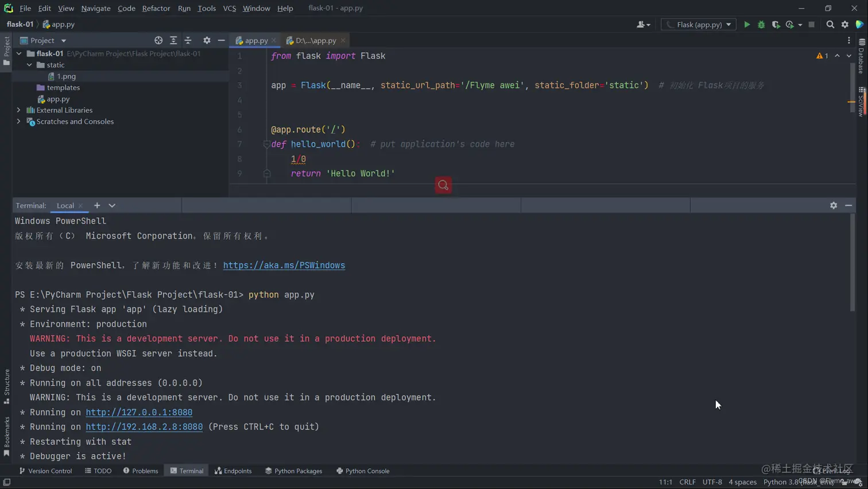Toggle tool window quick access icon in status bar
The height and width of the screenshot is (489, 868).
pyautogui.click(x=7, y=482)
